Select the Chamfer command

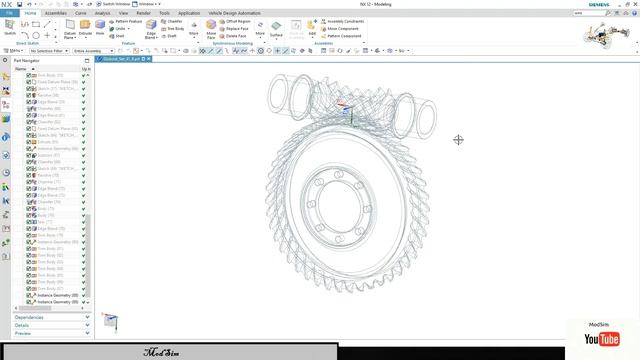(x=172, y=21)
